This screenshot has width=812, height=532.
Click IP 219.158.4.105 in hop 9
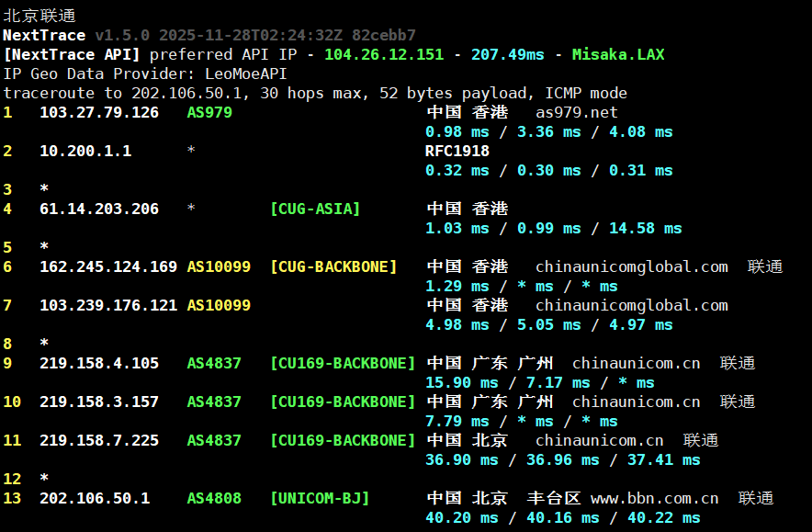point(98,363)
